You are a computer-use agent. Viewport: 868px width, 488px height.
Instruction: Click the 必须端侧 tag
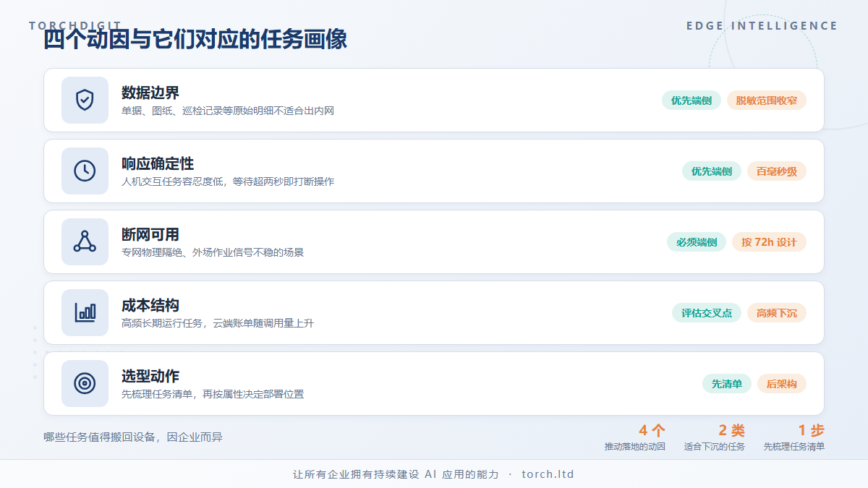[x=697, y=242]
